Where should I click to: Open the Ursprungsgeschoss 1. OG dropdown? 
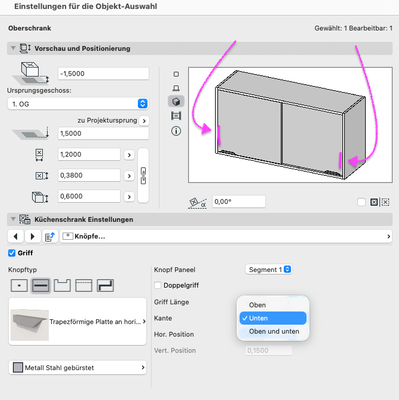[x=78, y=104]
